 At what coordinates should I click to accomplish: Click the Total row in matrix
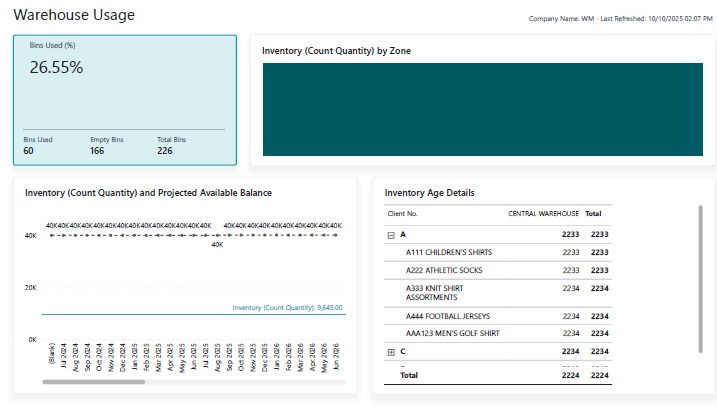(409, 376)
